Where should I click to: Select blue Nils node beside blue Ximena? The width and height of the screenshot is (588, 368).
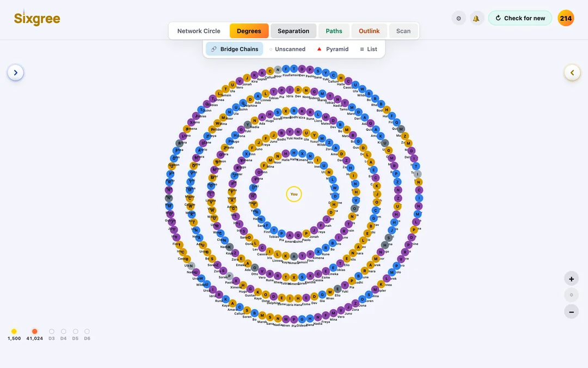pyautogui.click(x=310, y=156)
